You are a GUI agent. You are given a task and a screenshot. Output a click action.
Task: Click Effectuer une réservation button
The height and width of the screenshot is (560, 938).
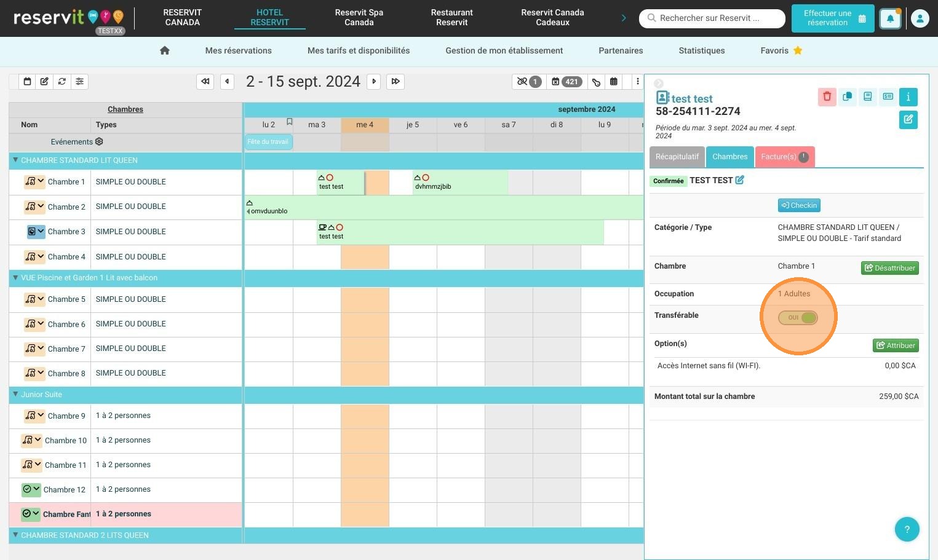point(833,18)
